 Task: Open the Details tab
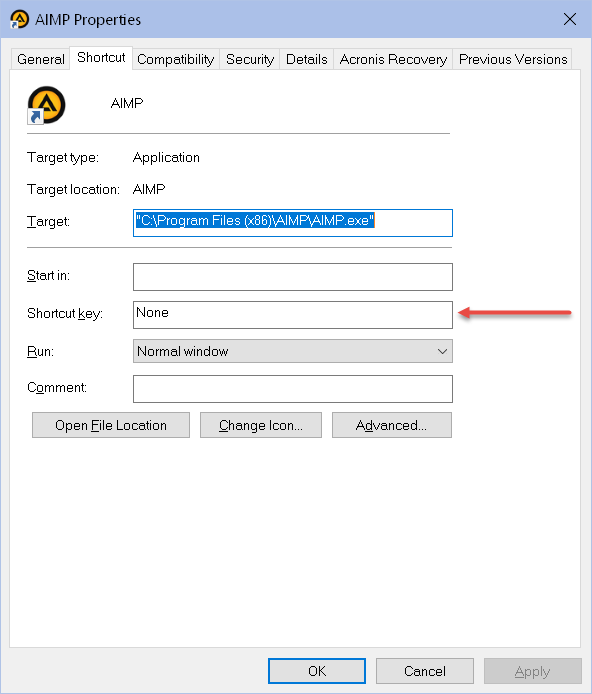pos(307,59)
